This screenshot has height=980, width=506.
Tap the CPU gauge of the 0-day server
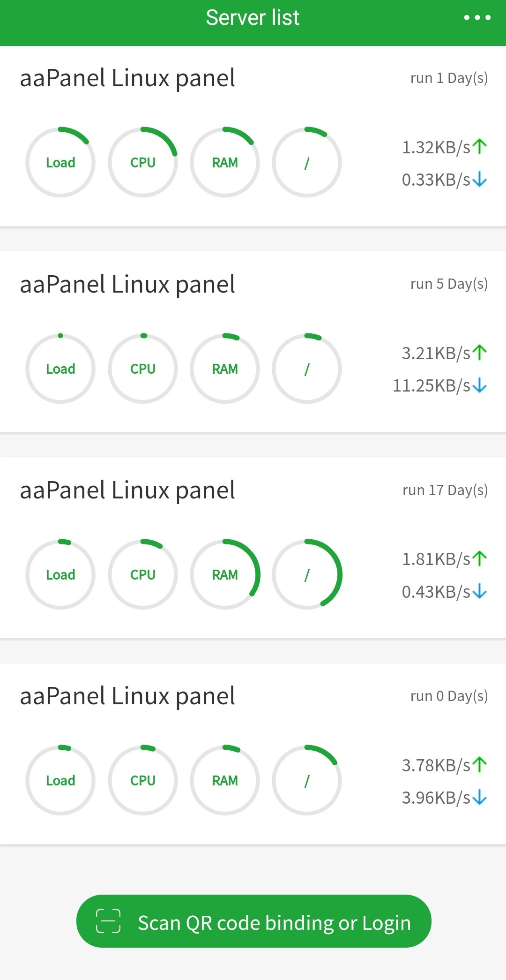[x=143, y=780]
